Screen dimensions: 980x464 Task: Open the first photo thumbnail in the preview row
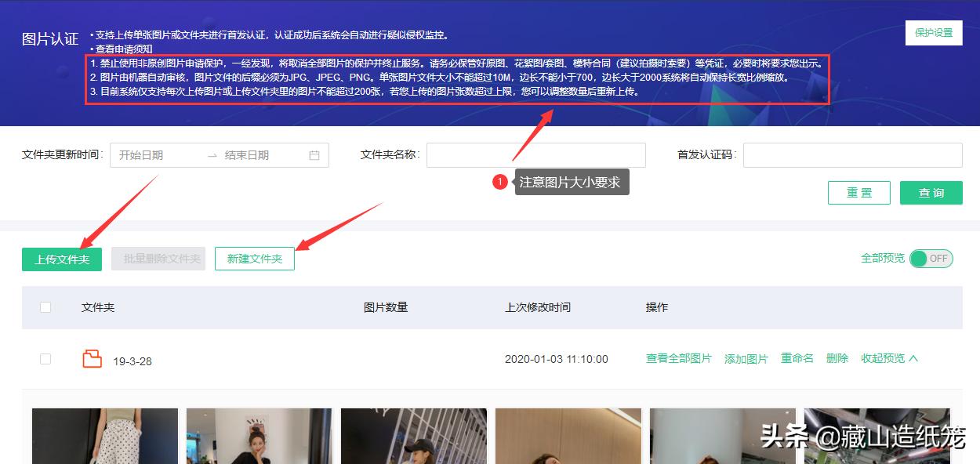click(104, 436)
